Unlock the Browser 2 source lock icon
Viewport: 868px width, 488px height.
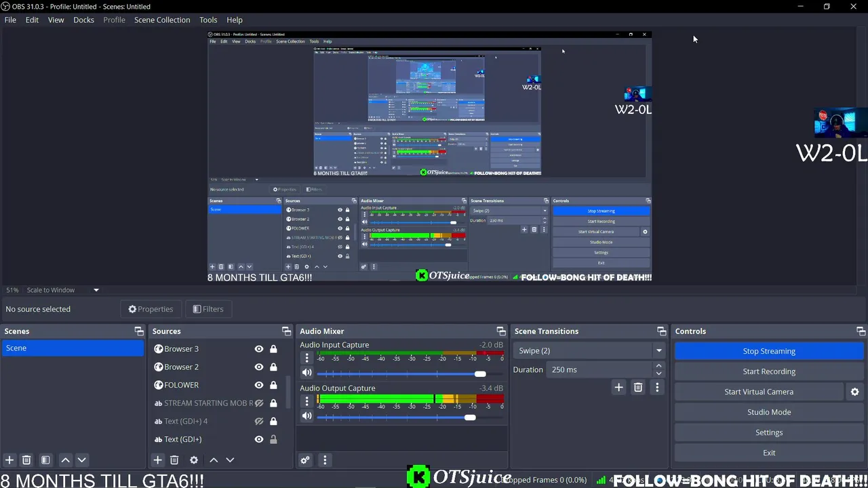point(273,367)
